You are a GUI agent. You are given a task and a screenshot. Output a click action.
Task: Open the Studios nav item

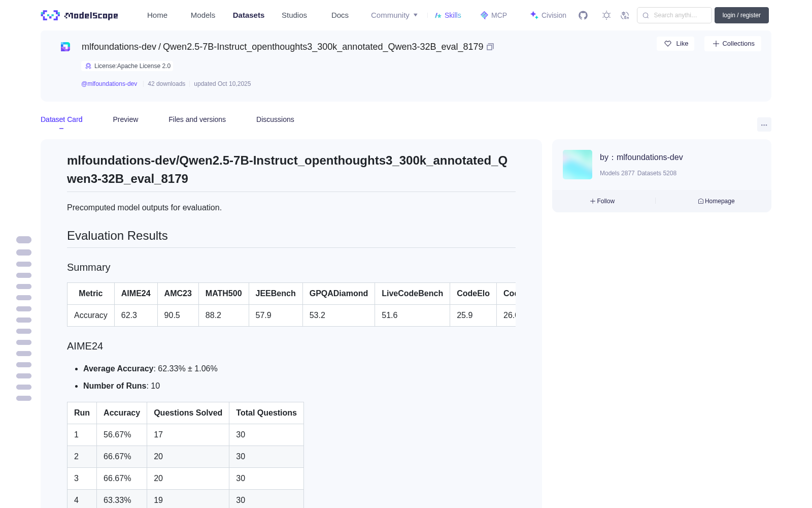coord(294,15)
